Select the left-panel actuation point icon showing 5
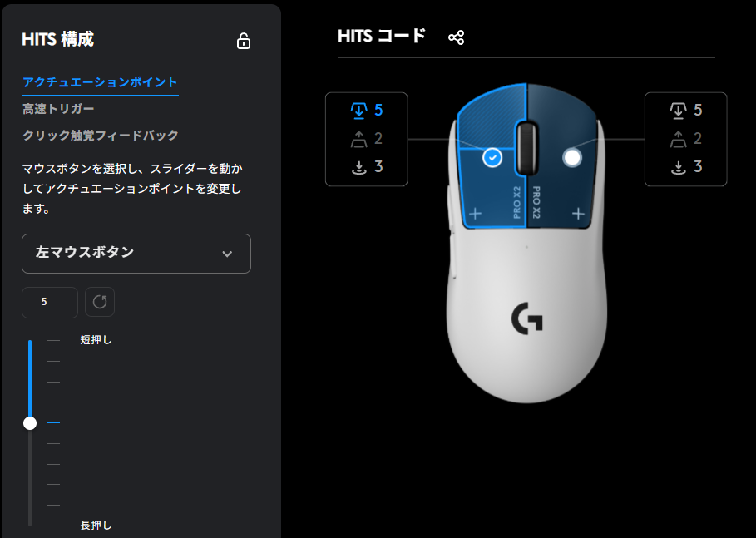 click(358, 111)
